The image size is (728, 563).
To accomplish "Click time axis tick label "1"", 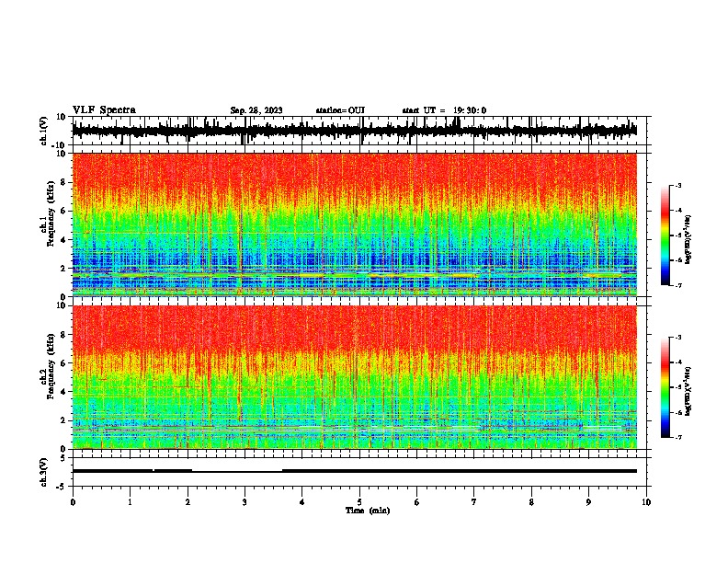I will click(x=130, y=502).
